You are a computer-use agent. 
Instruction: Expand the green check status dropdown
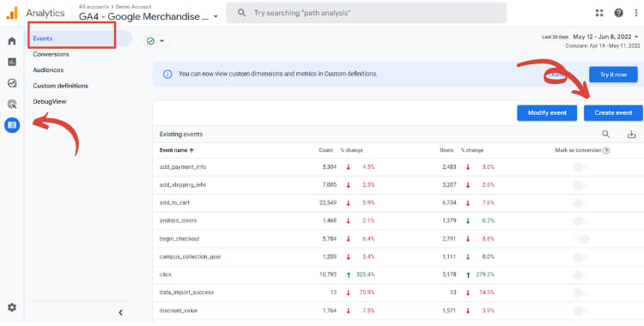point(155,41)
